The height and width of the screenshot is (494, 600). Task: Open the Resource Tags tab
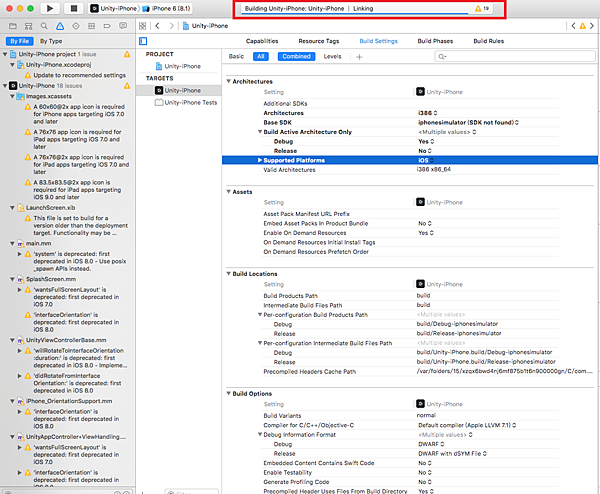click(x=319, y=41)
